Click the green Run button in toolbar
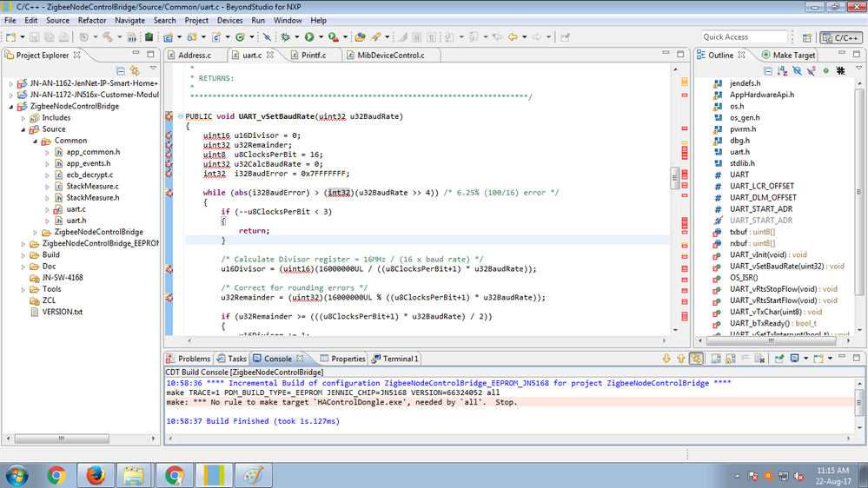This screenshot has width=868, height=488. pyautogui.click(x=309, y=37)
